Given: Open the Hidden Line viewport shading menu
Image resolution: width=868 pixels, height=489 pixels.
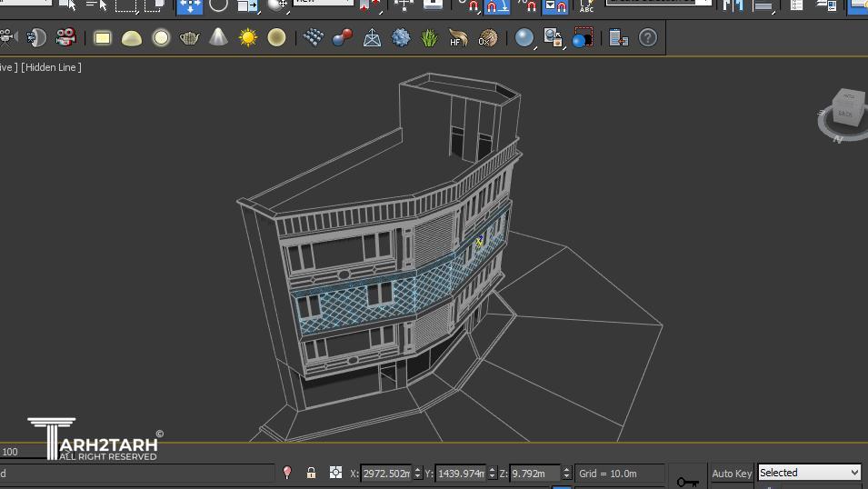Looking at the screenshot, I should point(52,67).
